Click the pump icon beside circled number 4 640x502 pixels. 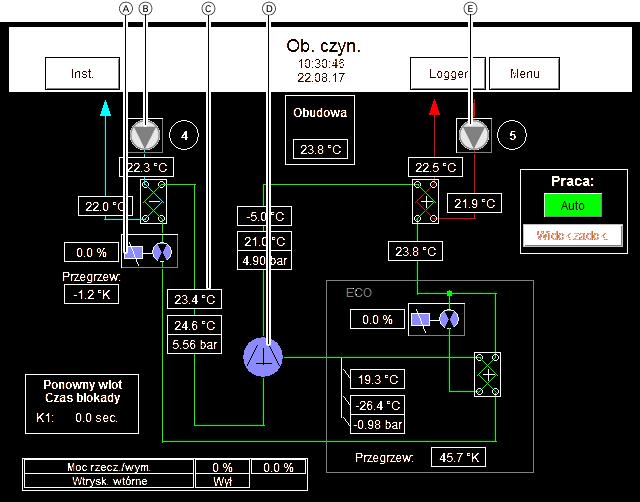point(145,135)
